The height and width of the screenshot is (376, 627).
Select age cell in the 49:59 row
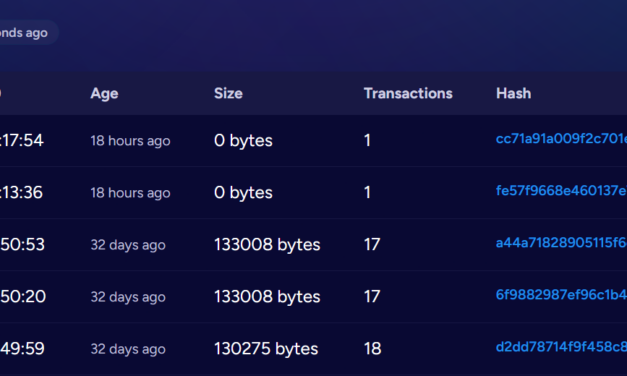(128, 349)
